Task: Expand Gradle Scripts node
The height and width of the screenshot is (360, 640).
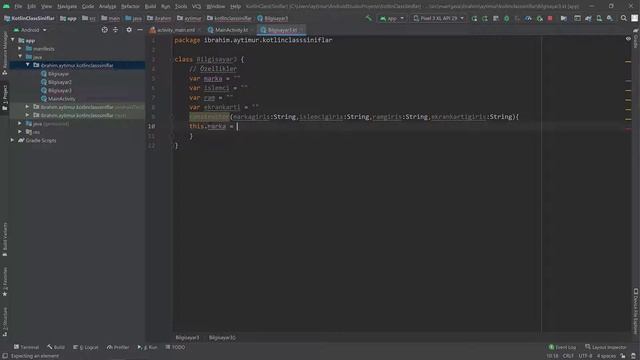Action: pos(13,140)
